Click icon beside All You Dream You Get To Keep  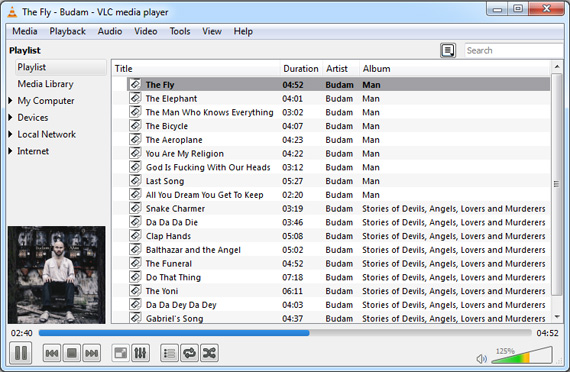(135, 195)
